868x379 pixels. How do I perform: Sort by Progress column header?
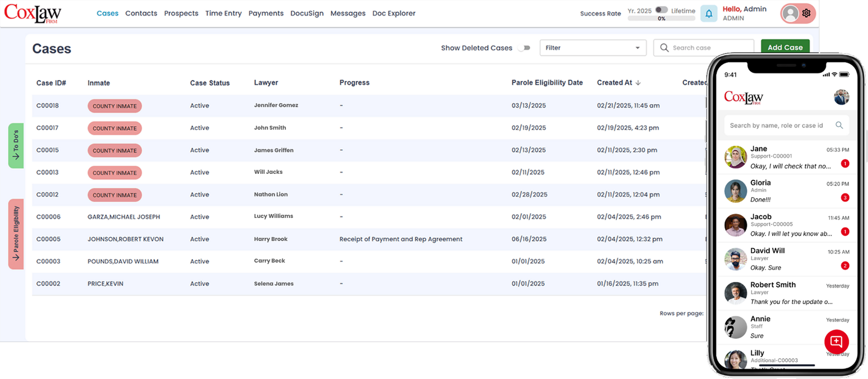click(x=354, y=83)
